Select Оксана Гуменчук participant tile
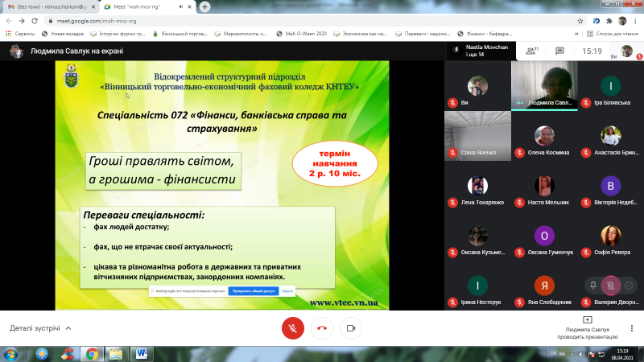The image size is (644, 362). (544, 236)
